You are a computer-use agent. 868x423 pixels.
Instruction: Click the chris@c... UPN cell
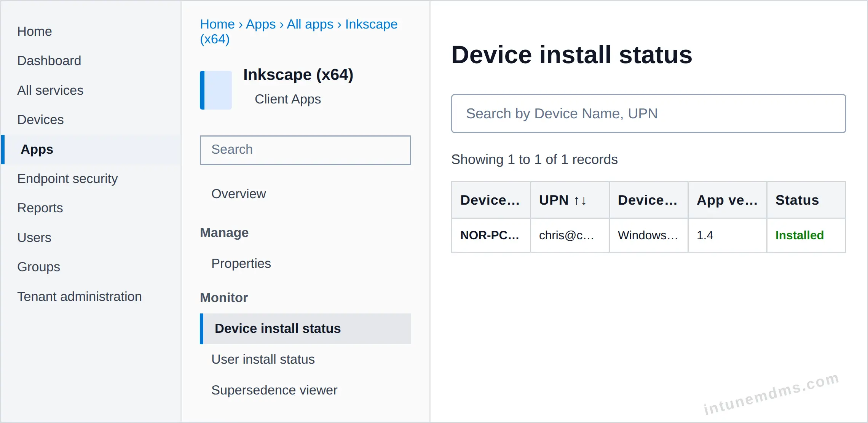pyautogui.click(x=570, y=235)
